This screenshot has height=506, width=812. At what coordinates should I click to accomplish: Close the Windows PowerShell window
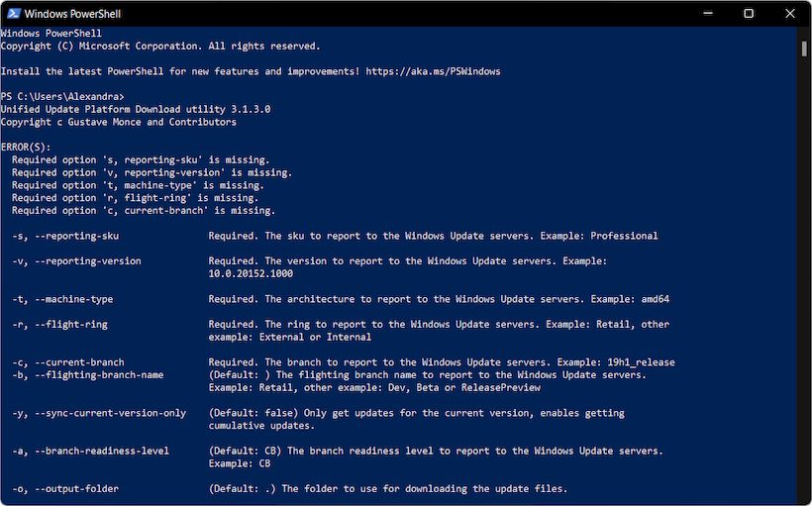coord(790,14)
